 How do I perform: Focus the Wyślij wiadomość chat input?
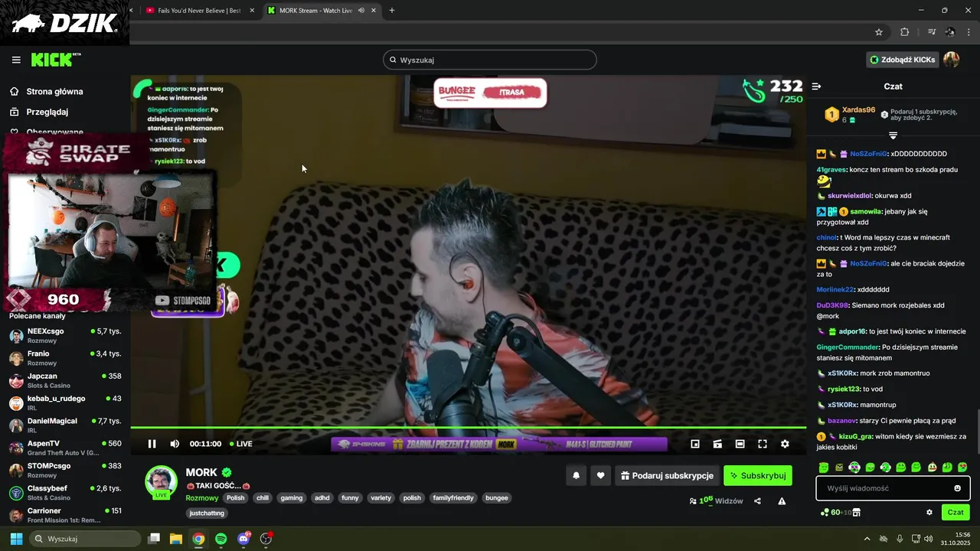(x=893, y=488)
